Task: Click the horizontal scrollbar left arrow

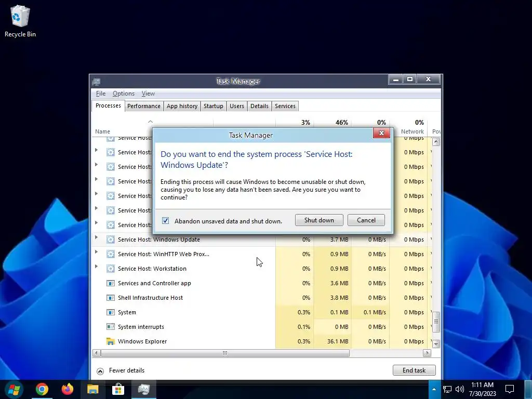Action: click(x=96, y=353)
